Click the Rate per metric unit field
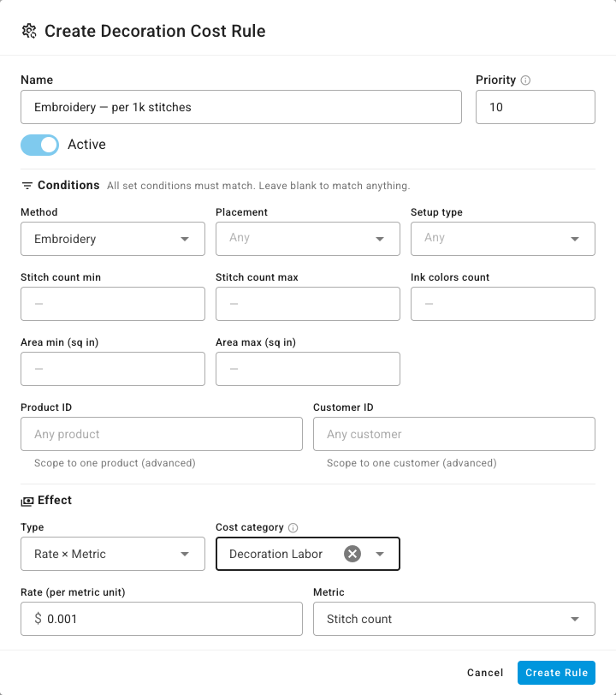The height and width of the screenshot is (695, 616). point(162,619)
